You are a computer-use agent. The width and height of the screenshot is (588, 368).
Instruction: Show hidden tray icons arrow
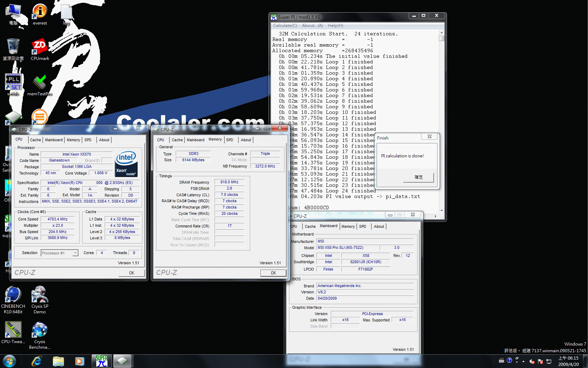click(x=523, y=361)
